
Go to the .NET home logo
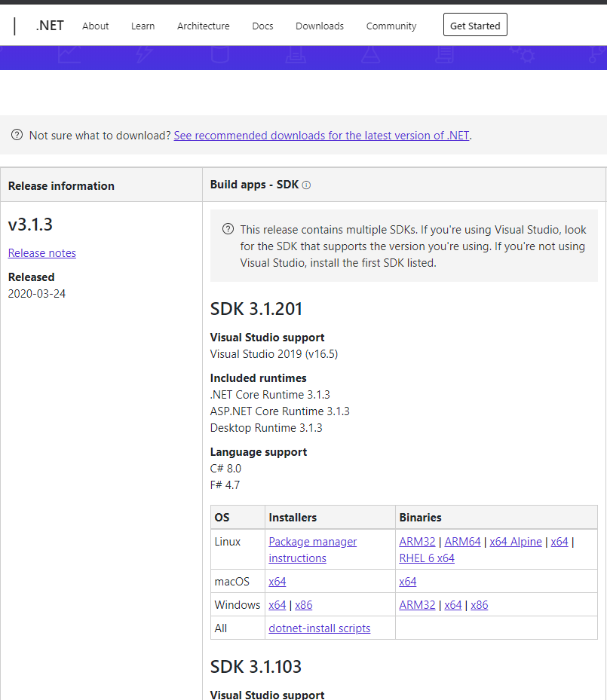50,26
